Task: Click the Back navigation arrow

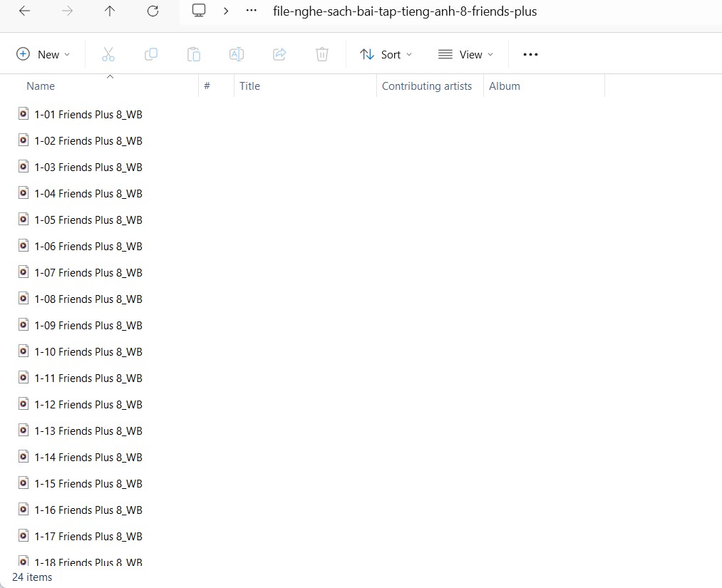Action: (24, 11)
